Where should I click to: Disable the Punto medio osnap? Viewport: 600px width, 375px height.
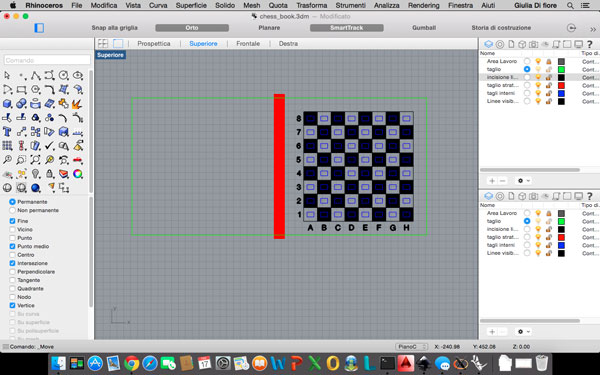12,246
